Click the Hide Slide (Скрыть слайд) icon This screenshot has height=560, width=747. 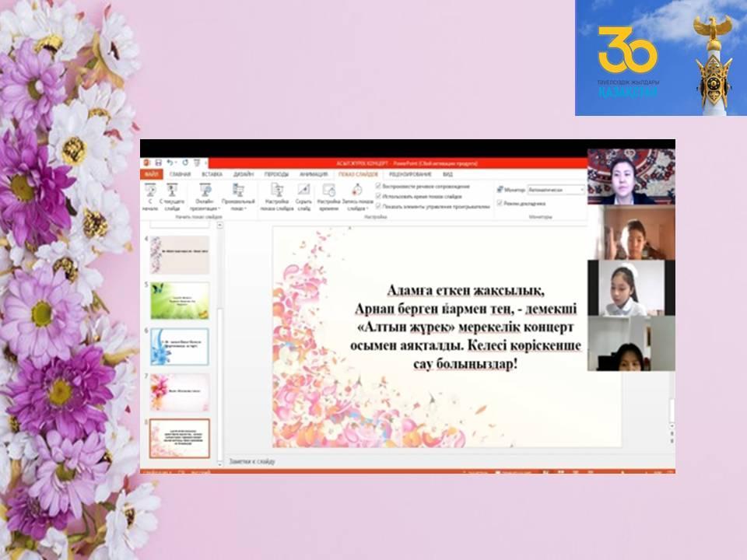(303, 191)
